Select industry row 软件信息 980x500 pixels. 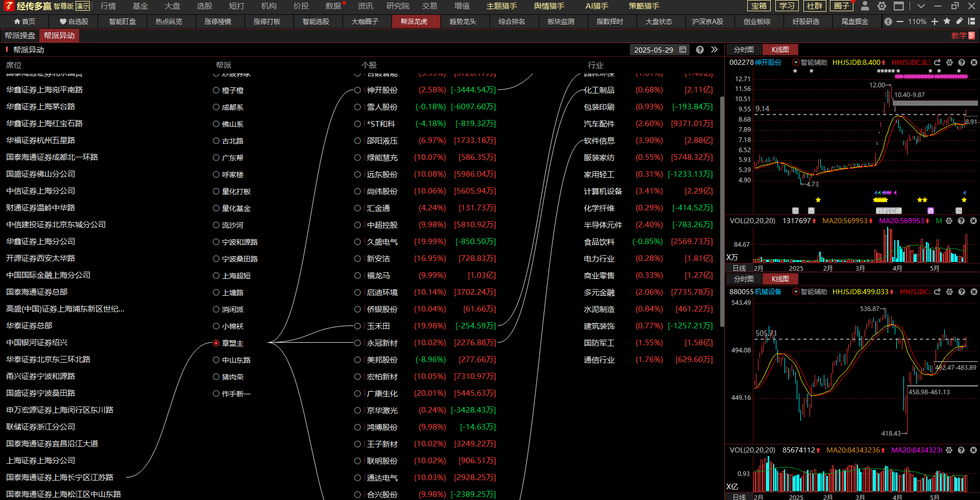pyautogui.click(x=648, y=140)
